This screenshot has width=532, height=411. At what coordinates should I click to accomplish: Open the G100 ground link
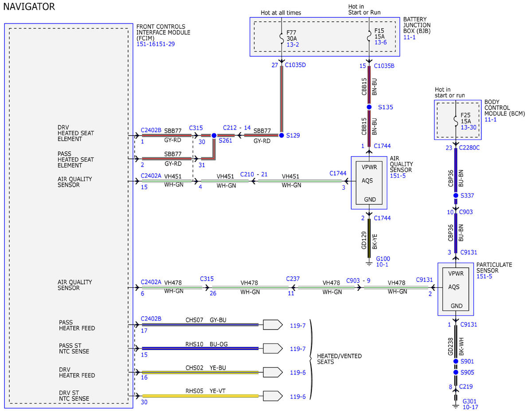pyautogui.click(x=383, y=258)
